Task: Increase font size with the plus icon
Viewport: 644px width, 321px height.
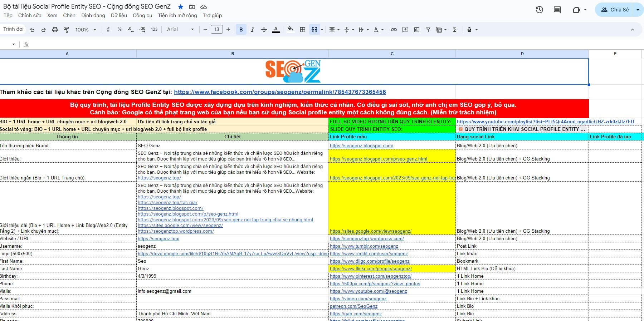Action: [x=228, y=29]
